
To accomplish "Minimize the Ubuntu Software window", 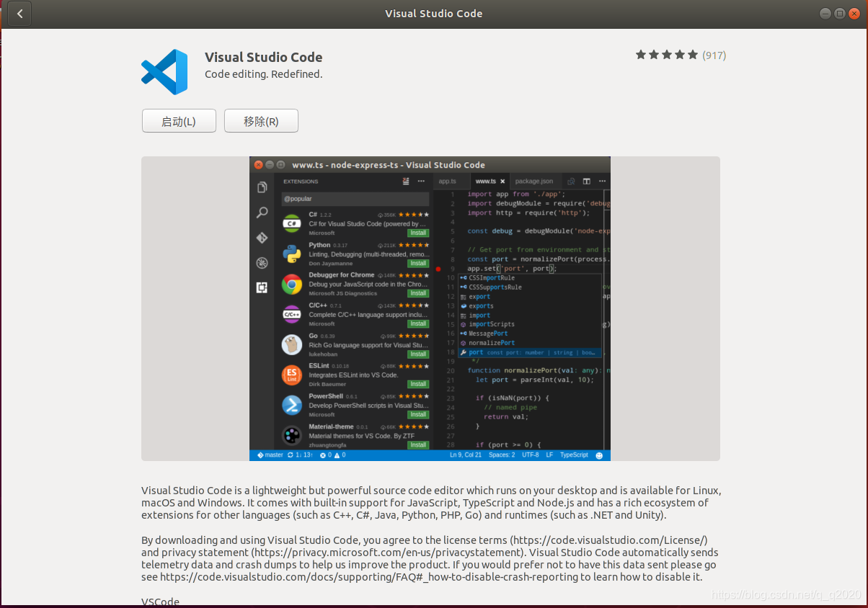I will [x=825, y=14].
